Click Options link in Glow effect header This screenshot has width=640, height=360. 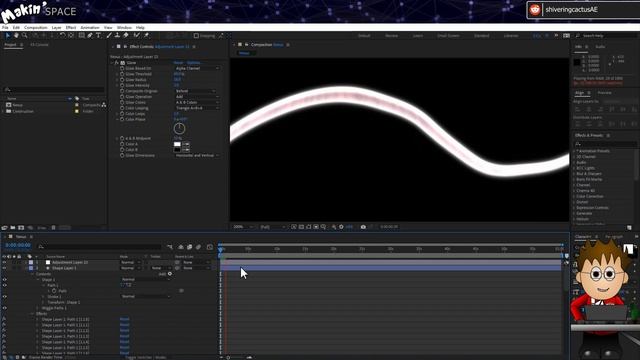[x=193, y=63]
